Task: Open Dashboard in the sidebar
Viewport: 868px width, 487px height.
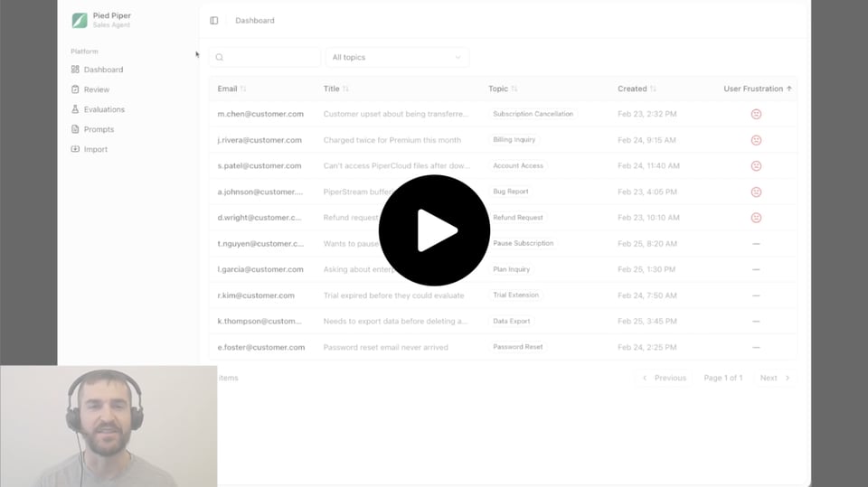Action: 103,70
